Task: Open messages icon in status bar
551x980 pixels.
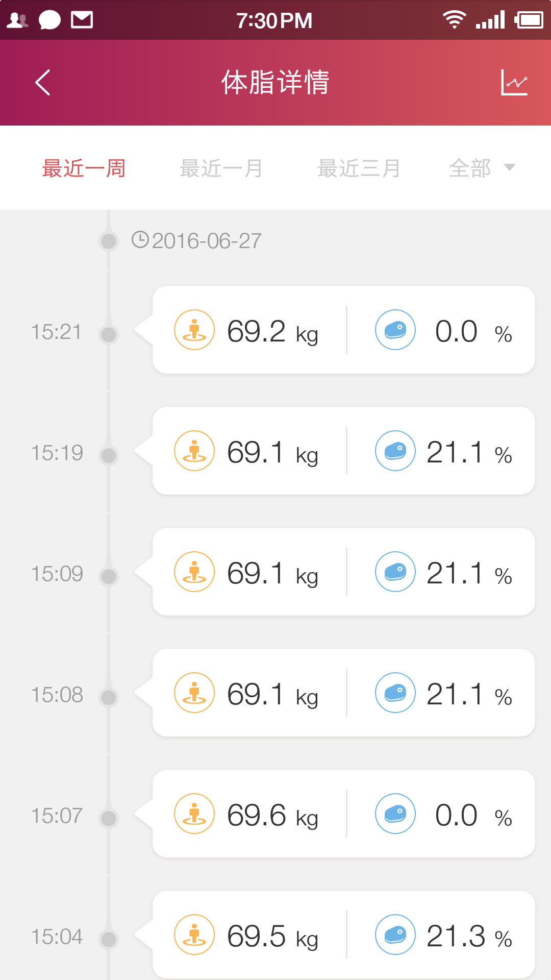Action: tap(49, 20)
